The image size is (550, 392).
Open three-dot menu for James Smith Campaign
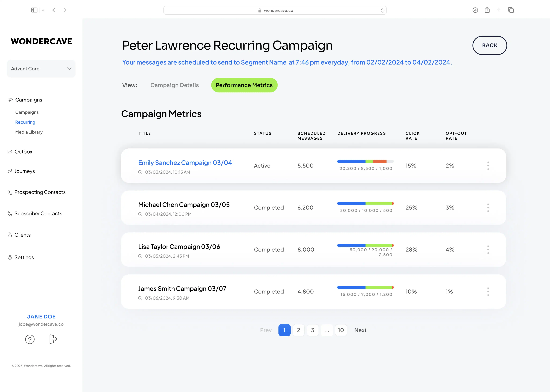(488, 292)
